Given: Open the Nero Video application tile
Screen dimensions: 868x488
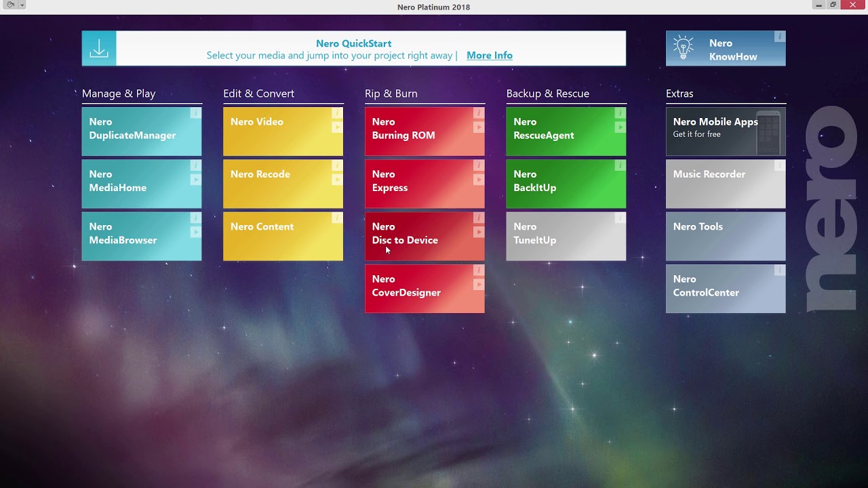Looking at the screenshot, I should tap(283, 131).
